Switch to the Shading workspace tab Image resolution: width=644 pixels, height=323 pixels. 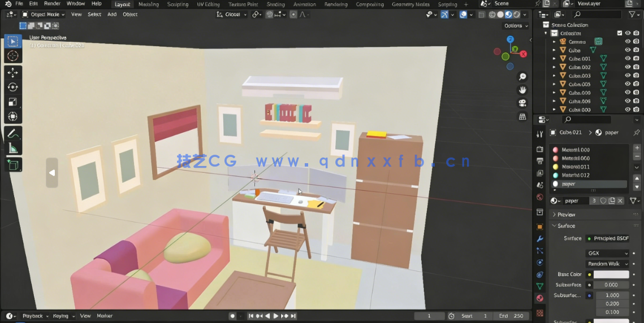click(275, 4)
